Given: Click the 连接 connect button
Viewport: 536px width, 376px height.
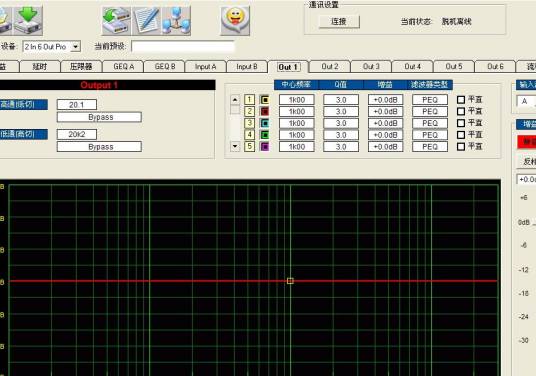Looking at the screenshot, I should 339,22.
